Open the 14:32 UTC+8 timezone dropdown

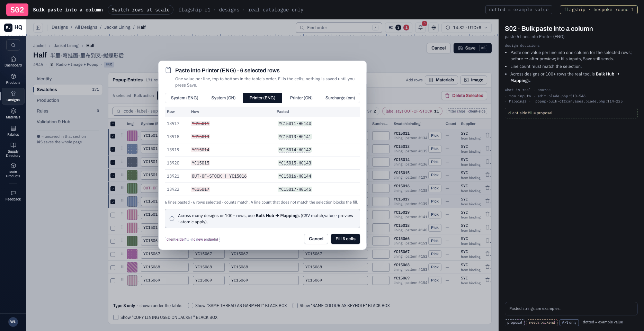(466, 28)
